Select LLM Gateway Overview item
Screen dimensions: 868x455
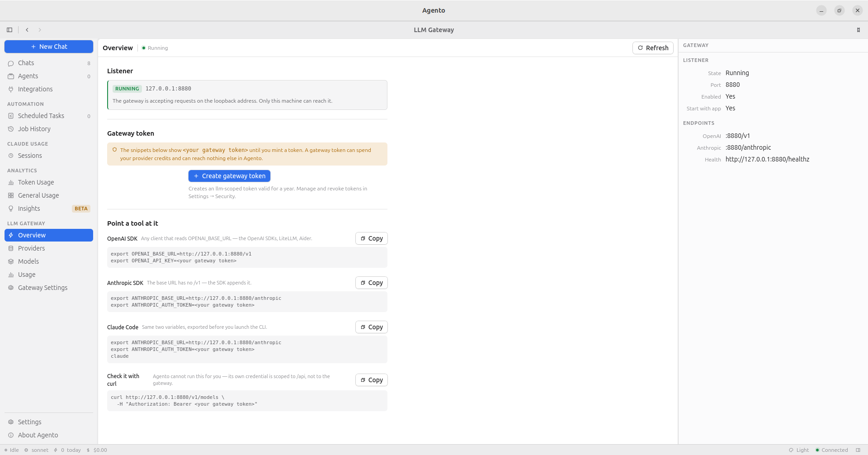pos(49,235)
